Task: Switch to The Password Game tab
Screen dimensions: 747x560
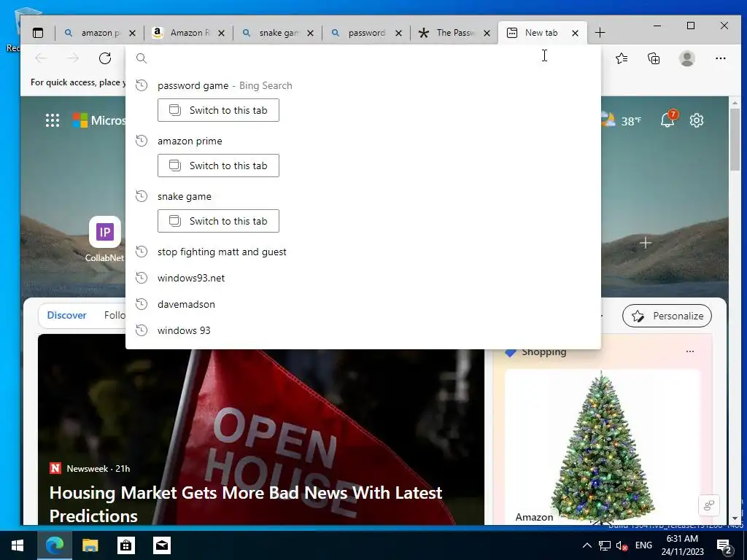Action: point(454,33)
